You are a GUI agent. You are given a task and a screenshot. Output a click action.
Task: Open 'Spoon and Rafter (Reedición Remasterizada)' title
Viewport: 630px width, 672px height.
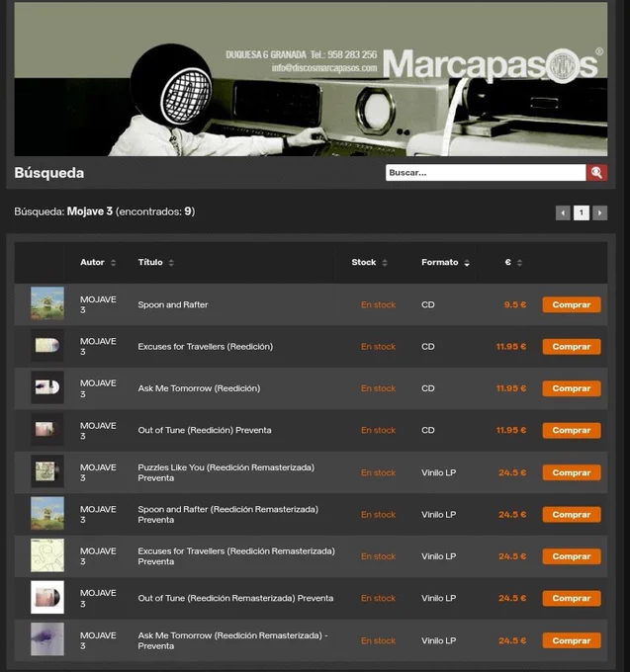228,514
